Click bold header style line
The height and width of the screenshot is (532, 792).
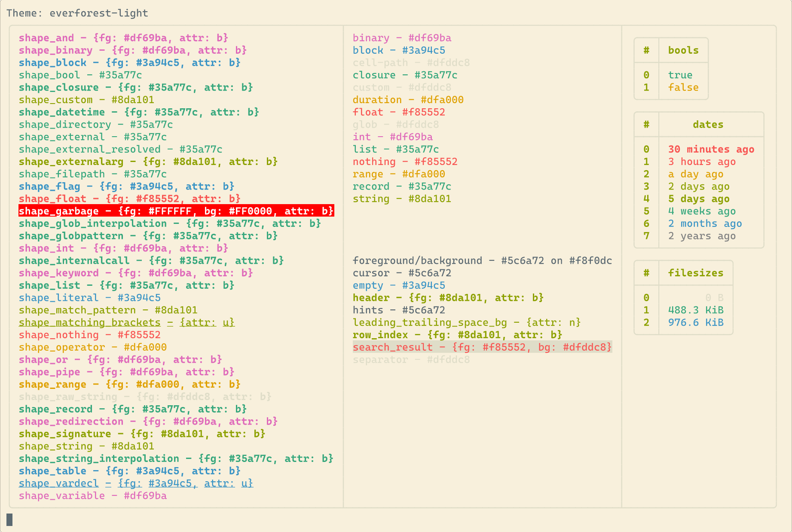[448, 298]
